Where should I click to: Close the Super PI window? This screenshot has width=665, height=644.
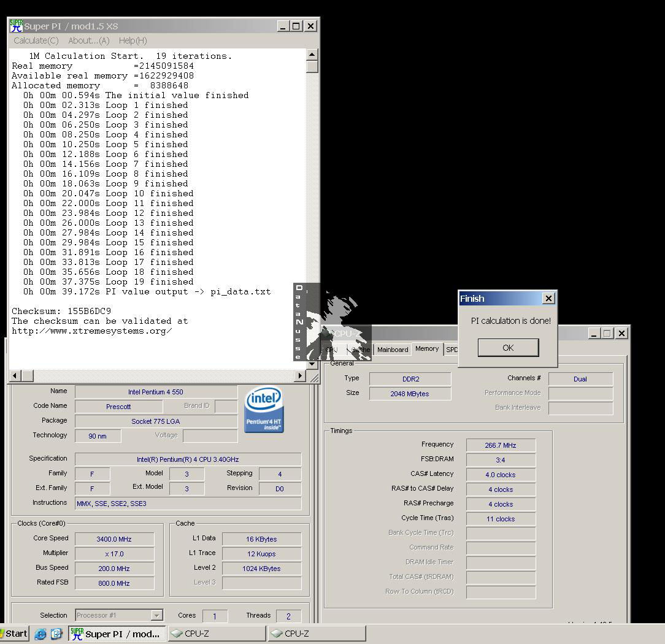[x=310, y=26]
